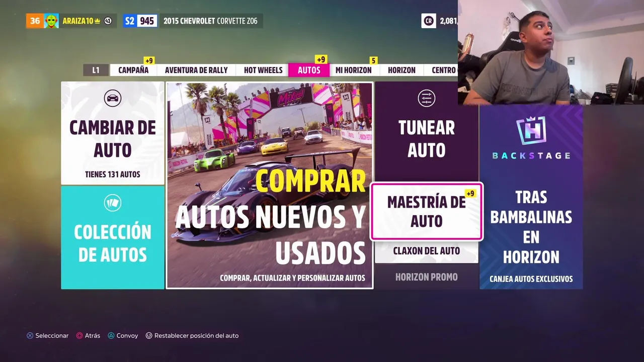Click the +9 badge on Maestría de Auto
The height and width of the screenshot is (362, 644).
[x=470, y=194]
